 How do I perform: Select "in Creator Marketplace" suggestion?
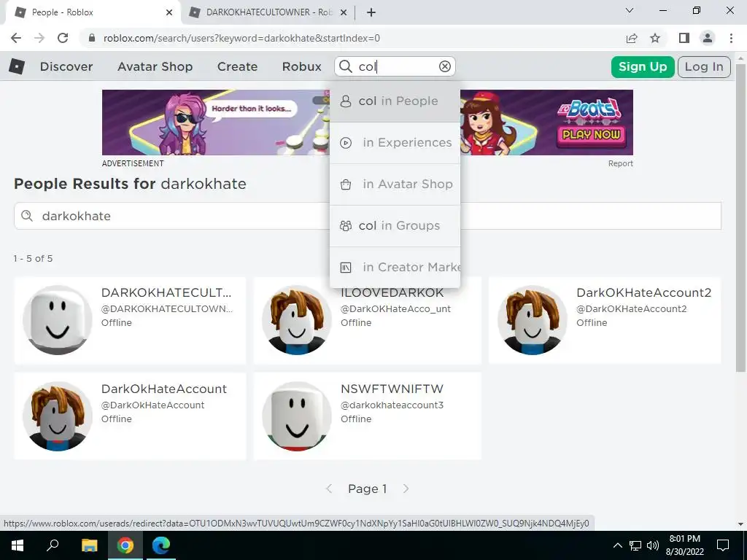tap(395, 267)
